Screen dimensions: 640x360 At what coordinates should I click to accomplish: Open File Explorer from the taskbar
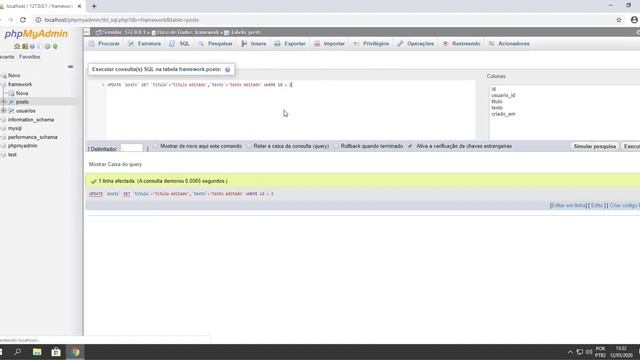[x=37, y=352]
